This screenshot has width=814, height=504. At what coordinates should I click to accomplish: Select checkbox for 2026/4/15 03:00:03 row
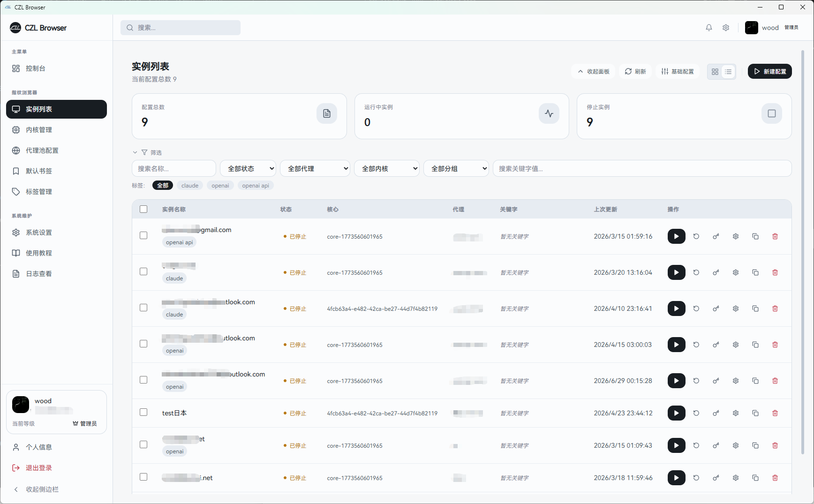pyautogui.click(x=143, y=344)
